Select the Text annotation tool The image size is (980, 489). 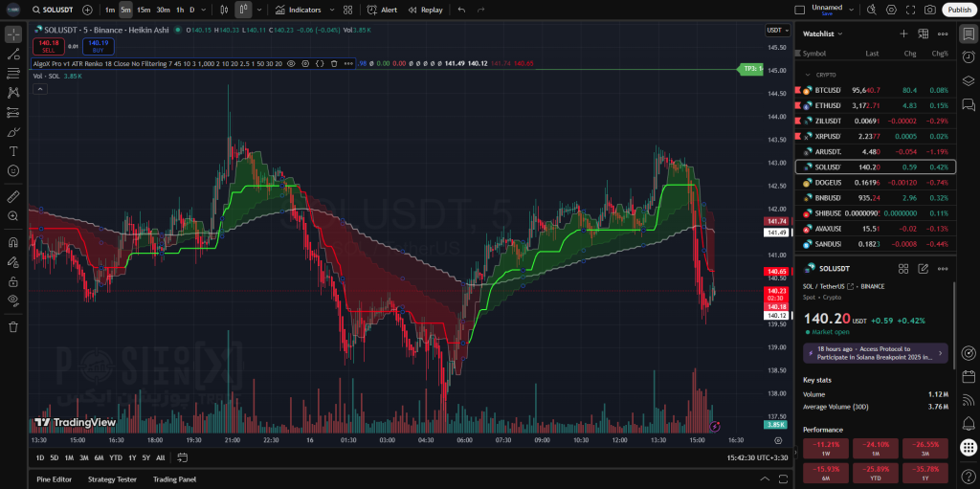12,151
